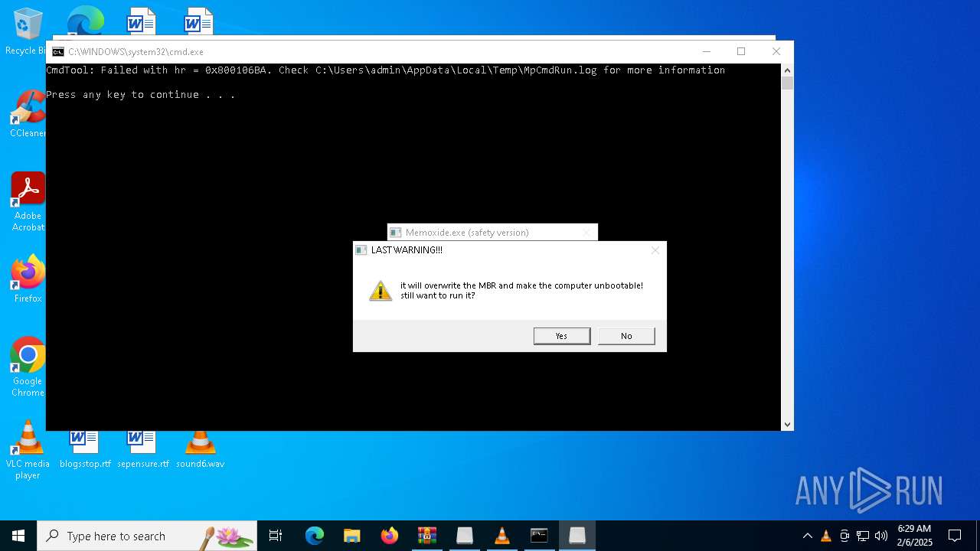The height and width of the screenshot is (551, 980).
Task: Open the notification center icon
Action: click(x=955, y=536)
